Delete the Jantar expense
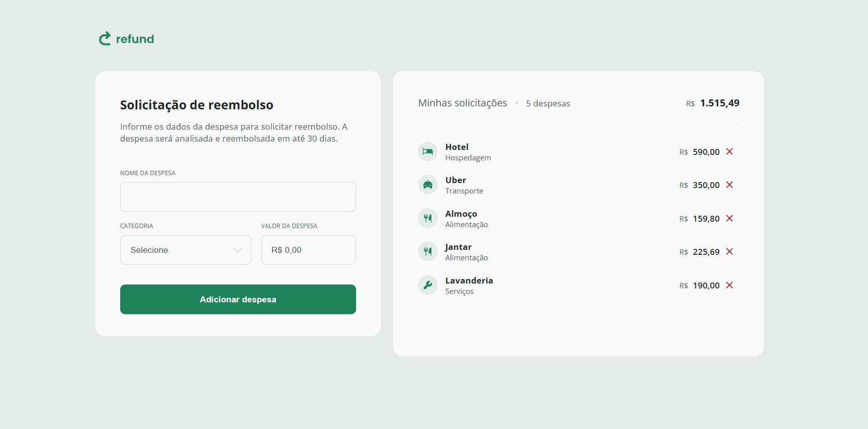 coord(730,251)
